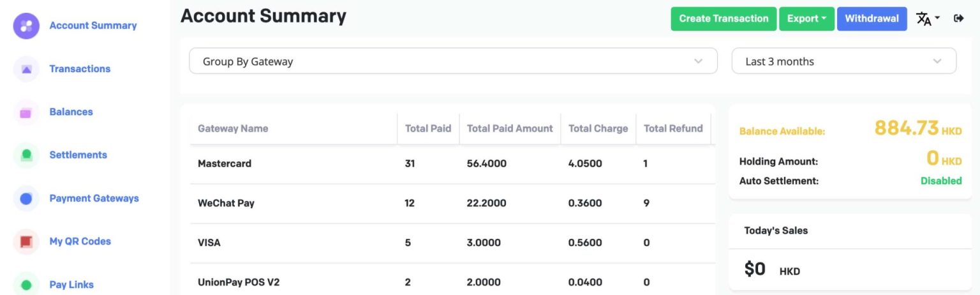
Task: Click the Total Charge column header
Action: [x=598, y=128]
